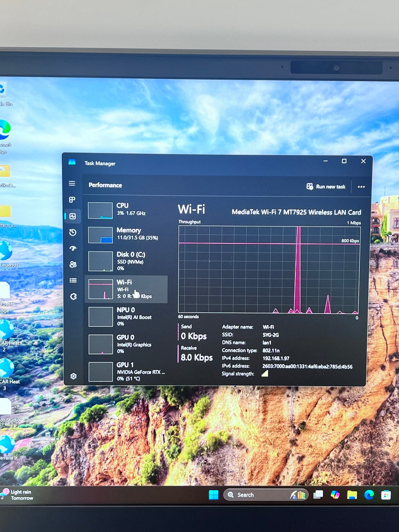
Task: Click the Task Manager title bar icon
Action: pyautogui.click(x=72, y=162)
